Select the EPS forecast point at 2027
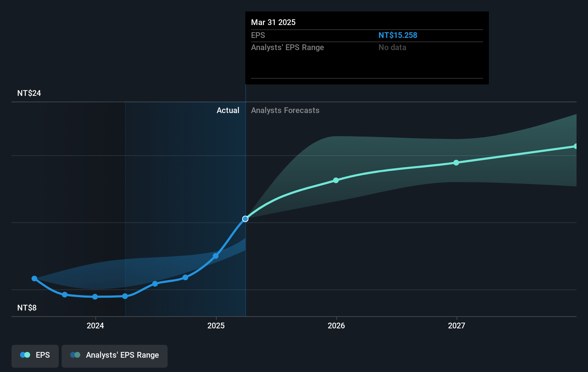Viewport: 588px width, 372px height. coord(456,163)
